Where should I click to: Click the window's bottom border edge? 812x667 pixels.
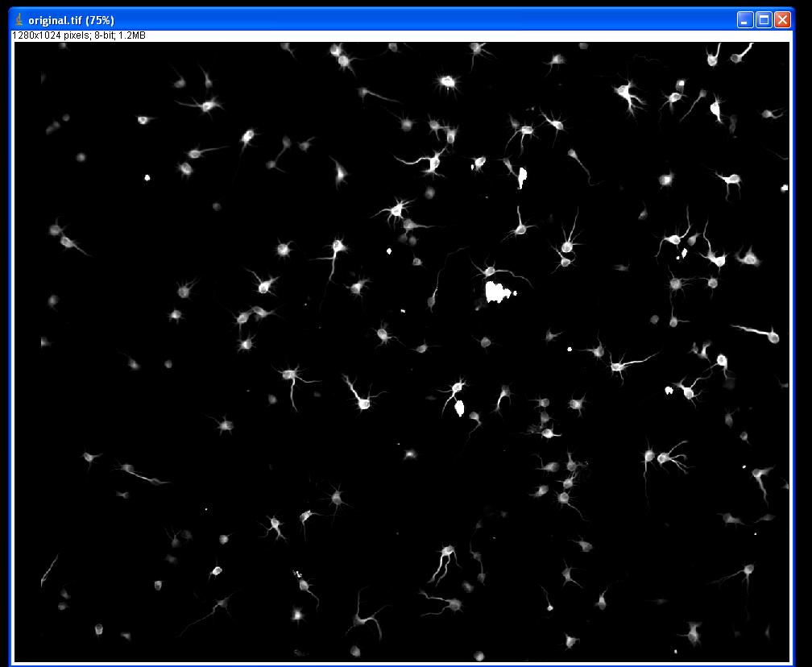coord(403,664)
